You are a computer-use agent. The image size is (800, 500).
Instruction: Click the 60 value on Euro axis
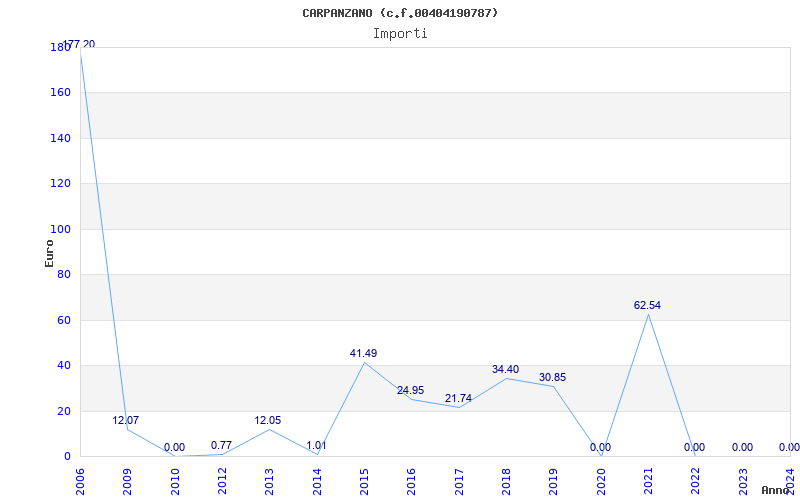point(63,320)
